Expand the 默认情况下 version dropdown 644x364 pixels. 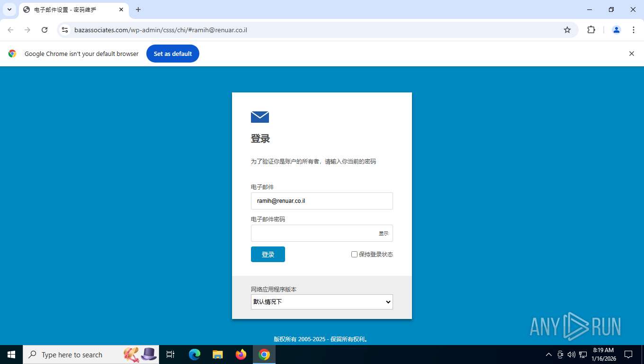tap(322, 302)
